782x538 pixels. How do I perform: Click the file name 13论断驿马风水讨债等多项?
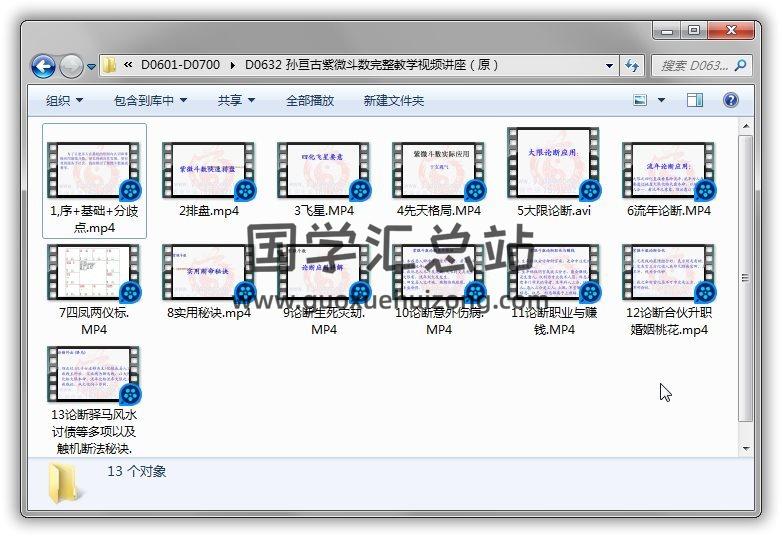pos(94,431)
